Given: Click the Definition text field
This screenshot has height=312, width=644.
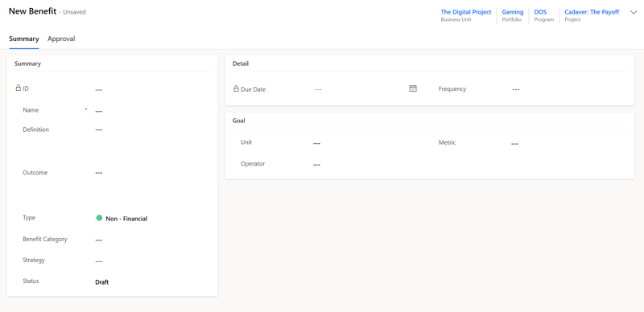Looking at the screenshot, I should tap(152, 142).
